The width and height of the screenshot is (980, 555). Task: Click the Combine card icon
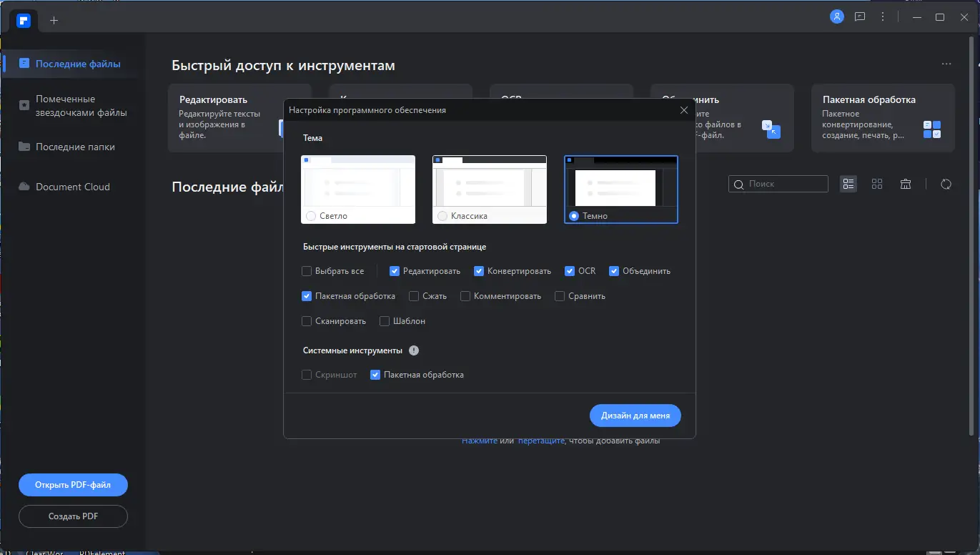pos(771,129)
